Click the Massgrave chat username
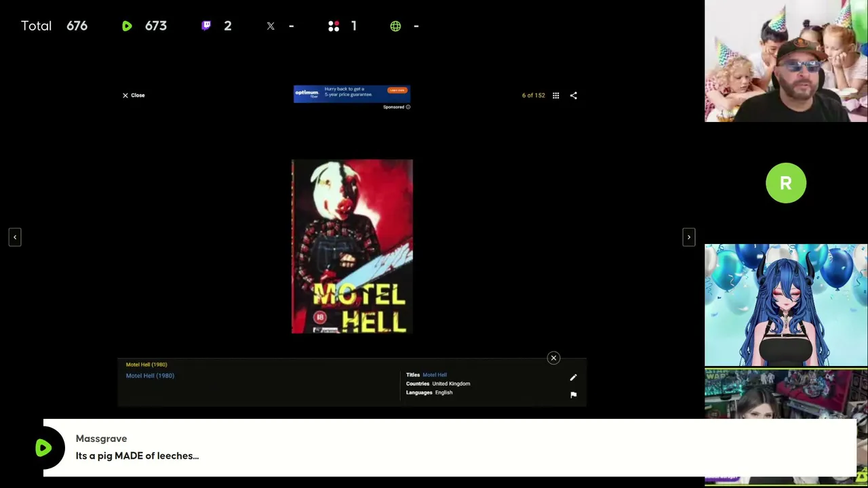 click(x=101, y=439)
